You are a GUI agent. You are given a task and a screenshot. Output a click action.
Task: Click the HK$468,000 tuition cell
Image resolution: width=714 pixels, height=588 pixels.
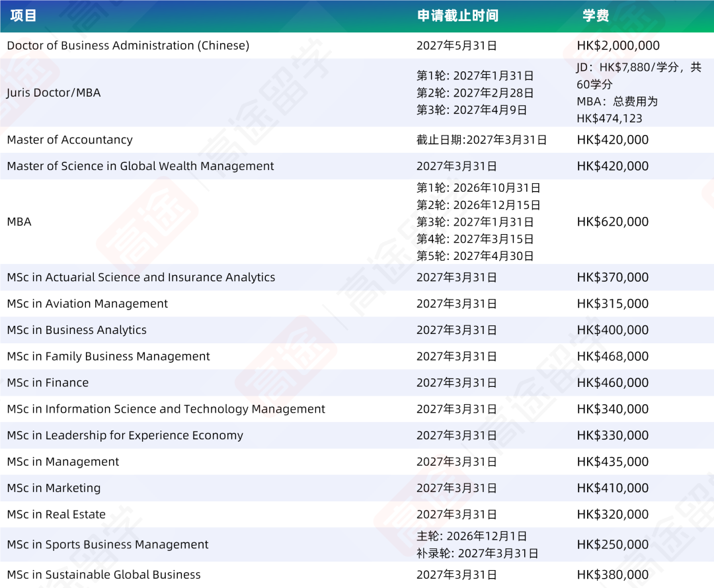click(x=612, y=357)
